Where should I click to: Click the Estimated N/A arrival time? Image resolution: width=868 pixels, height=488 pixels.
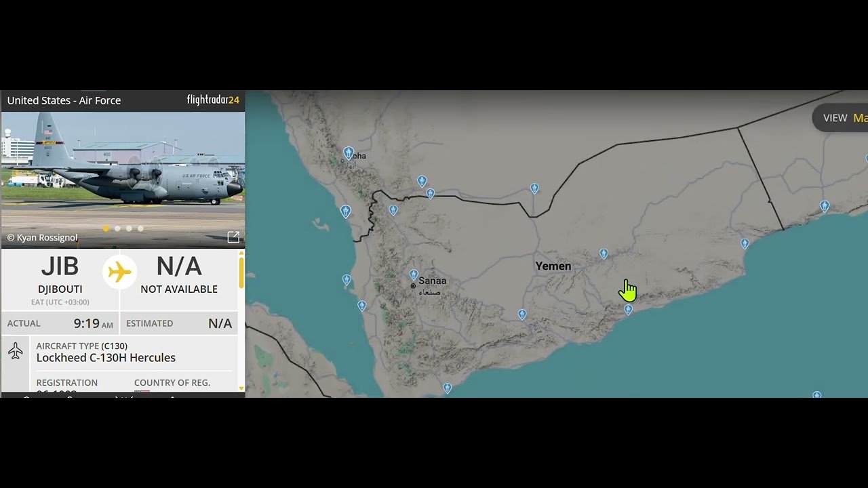pos(180,323)
